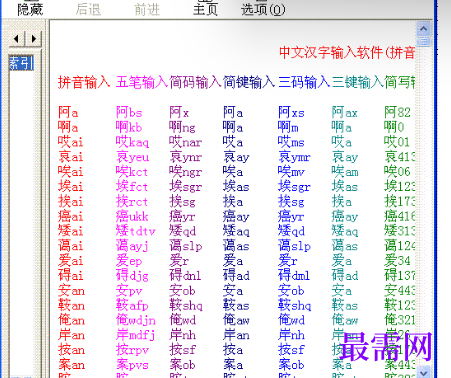Viewport: 451px width, 378px height.
Task: Click the entry 鞍afp
Action: point(132,305)
